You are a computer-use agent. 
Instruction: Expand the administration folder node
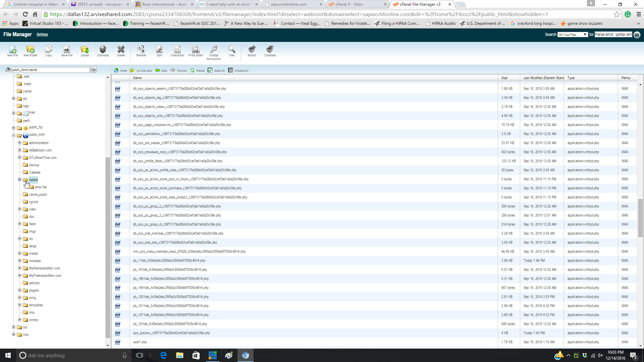[x=20, y=143]
